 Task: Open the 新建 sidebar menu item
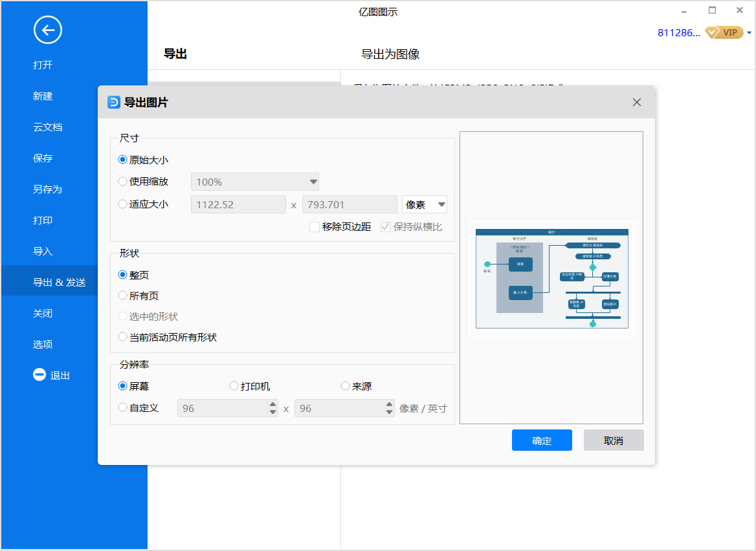tap(43, 96)
